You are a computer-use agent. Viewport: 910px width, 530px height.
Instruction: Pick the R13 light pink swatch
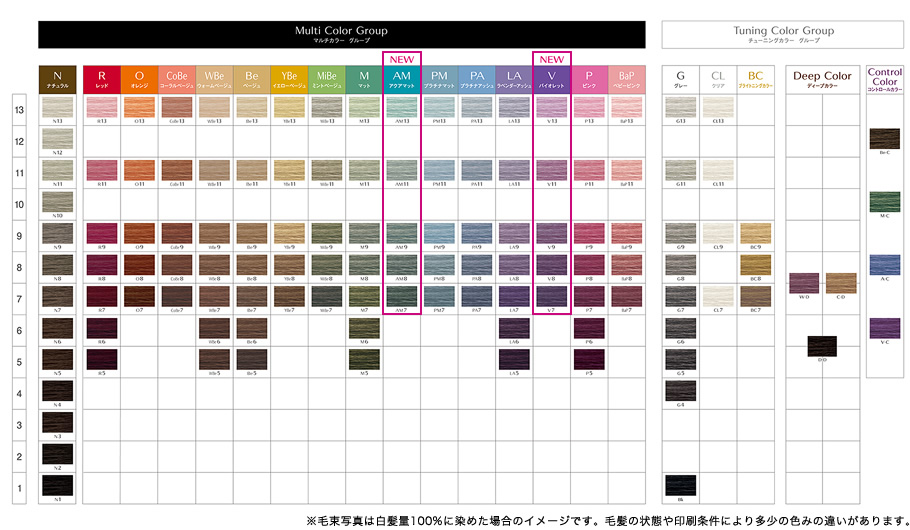click(x=101, y=108)
